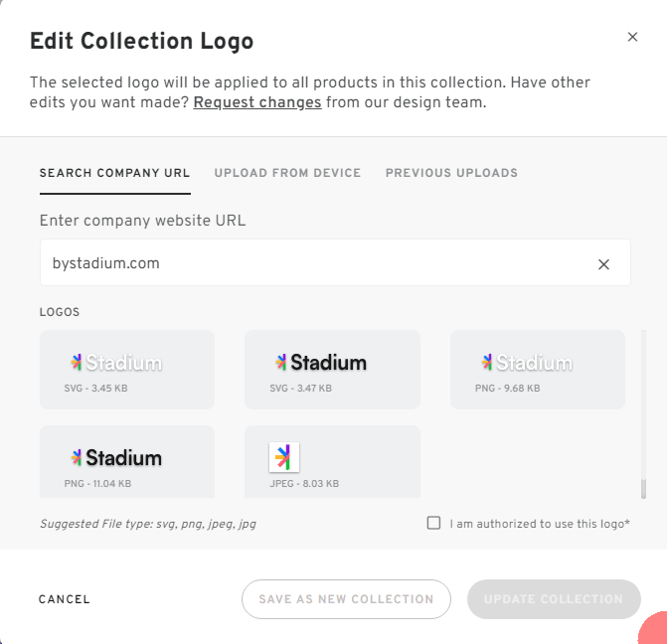Open the Previous Uploads tab
Image resolution: width=667 pixels, height=644 pixels.
[x=451, y=173]
